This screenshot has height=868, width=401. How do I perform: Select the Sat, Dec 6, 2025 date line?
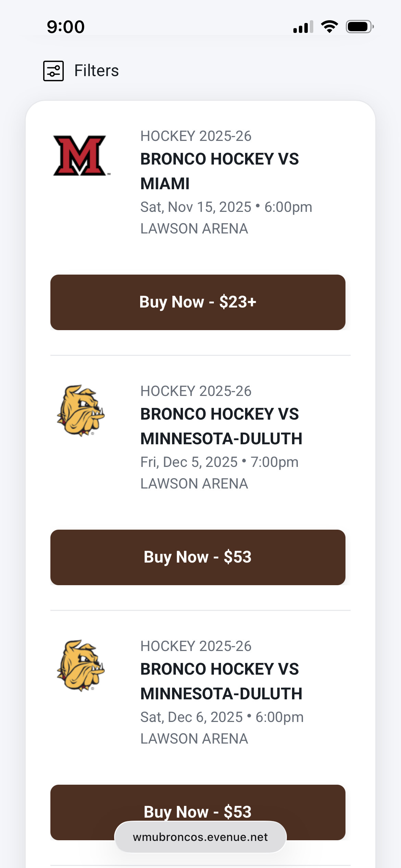tap(222, 717)
